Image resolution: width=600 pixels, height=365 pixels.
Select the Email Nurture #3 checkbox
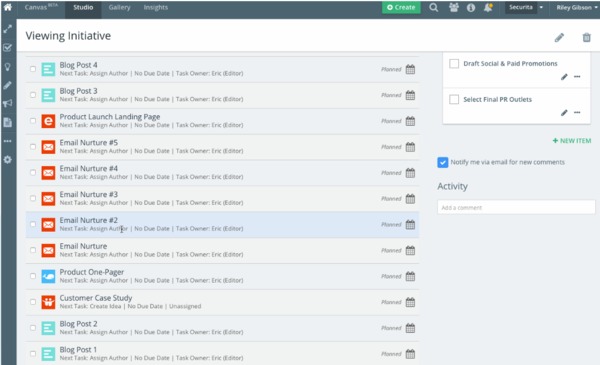pos(33,198)
